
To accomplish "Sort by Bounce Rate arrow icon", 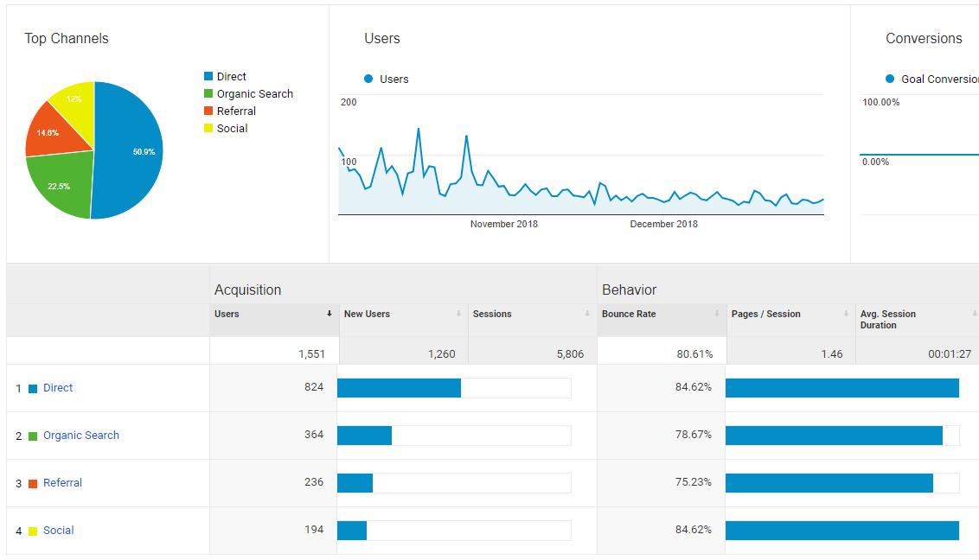I will point(717,314).
